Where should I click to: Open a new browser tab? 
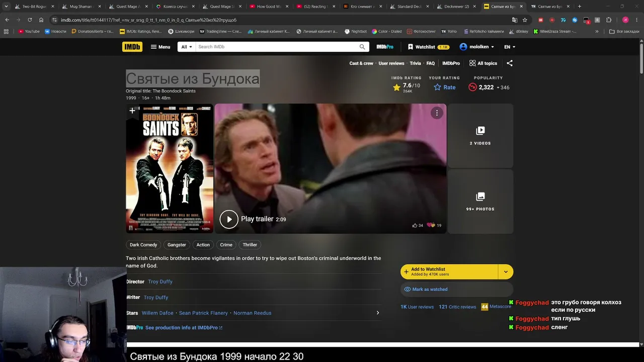tap(580, 7)
